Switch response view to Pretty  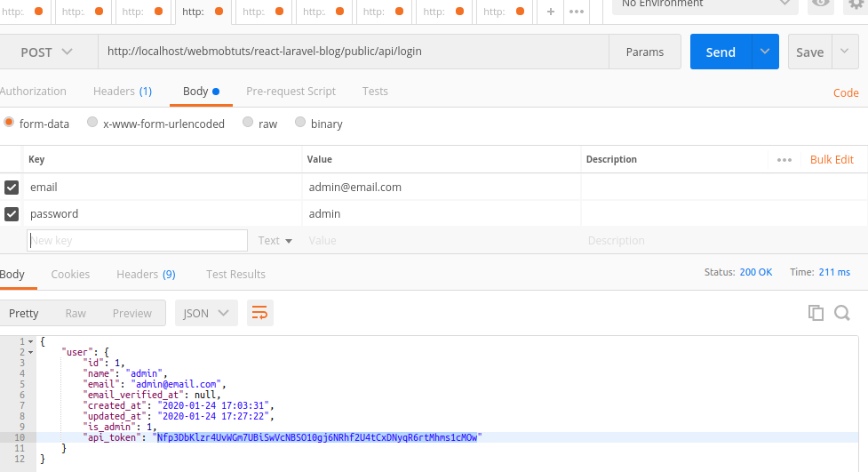[x=24, y=314]
